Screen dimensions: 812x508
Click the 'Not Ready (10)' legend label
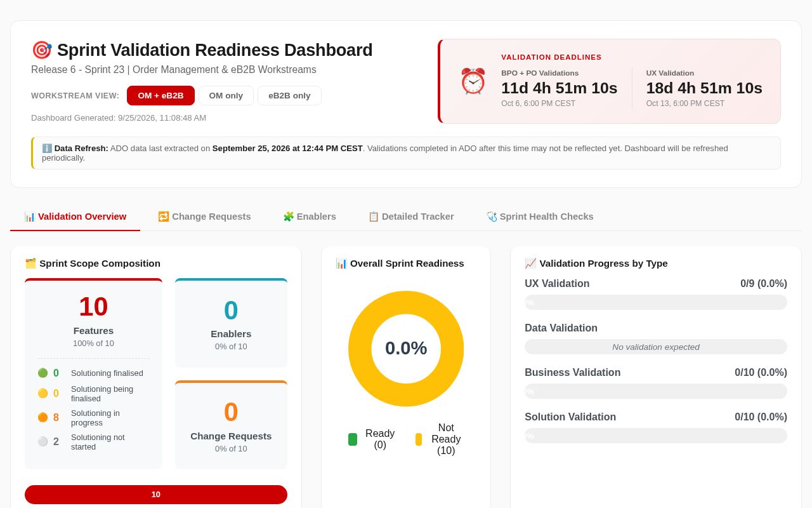pos(446,439)
